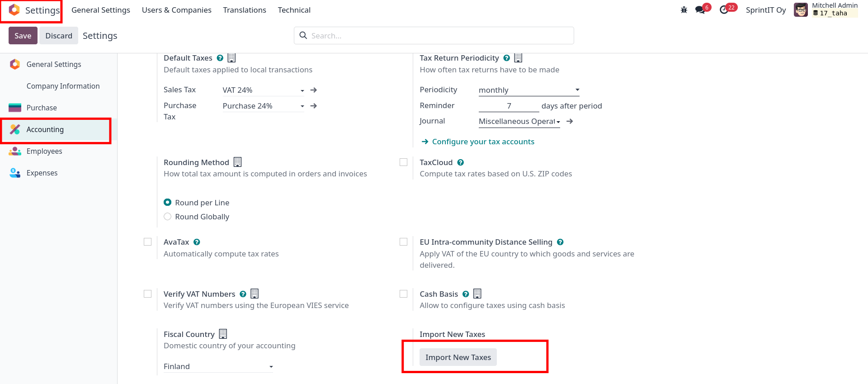This screenshot has width=868, height=384.
Task: Click the Default Taxes help question icon
Action: [220, 58]
